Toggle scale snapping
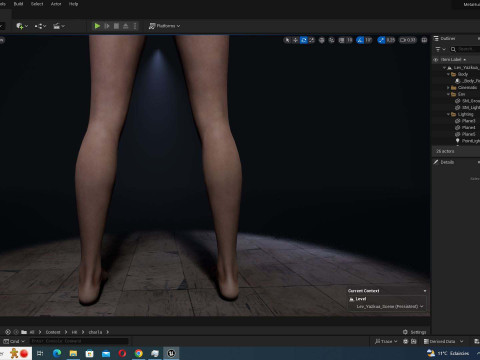The height and width of the screenshot is (360, 480). pyautogui.click(x=381, y=40)
